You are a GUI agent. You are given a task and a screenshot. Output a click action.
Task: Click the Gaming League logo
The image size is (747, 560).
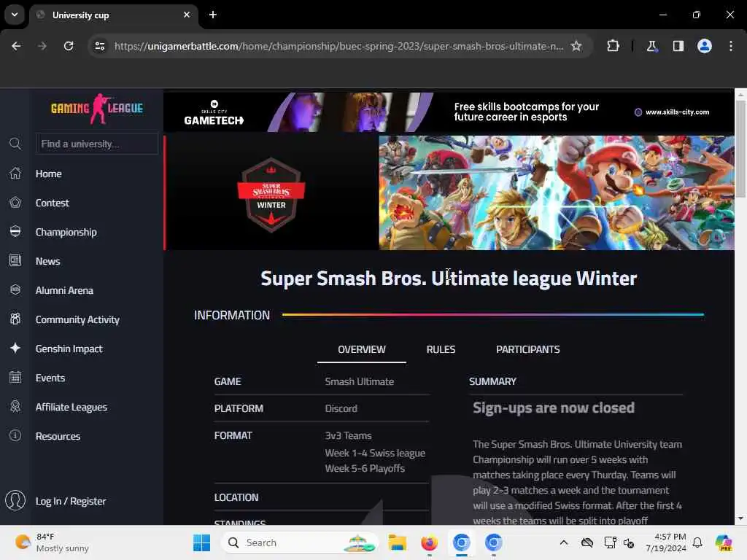97,109
